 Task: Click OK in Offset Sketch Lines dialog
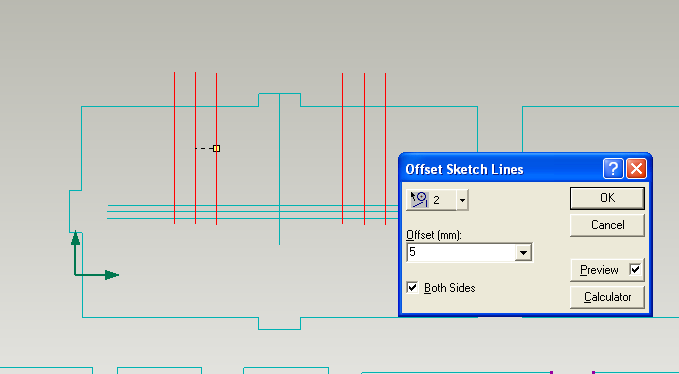point(607,198)
